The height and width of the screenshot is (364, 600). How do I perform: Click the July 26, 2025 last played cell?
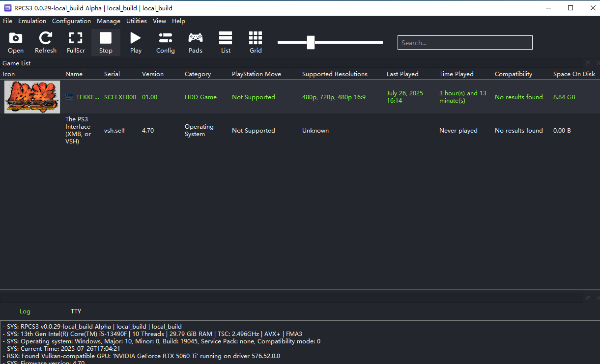[405, 97]
